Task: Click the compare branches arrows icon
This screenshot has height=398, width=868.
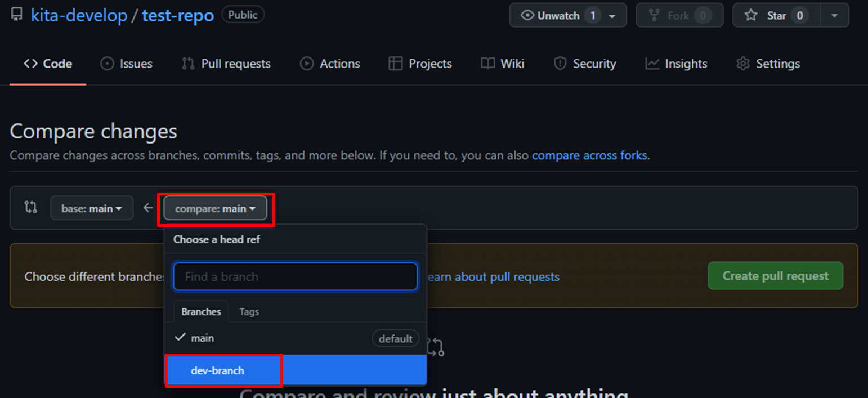Action: pos(31,208)
